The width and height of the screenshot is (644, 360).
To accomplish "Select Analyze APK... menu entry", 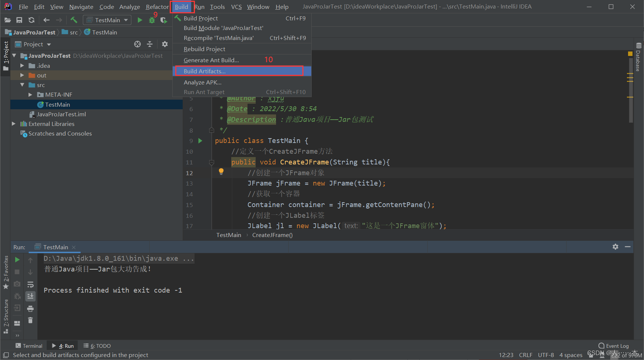I will pos(242,82).
